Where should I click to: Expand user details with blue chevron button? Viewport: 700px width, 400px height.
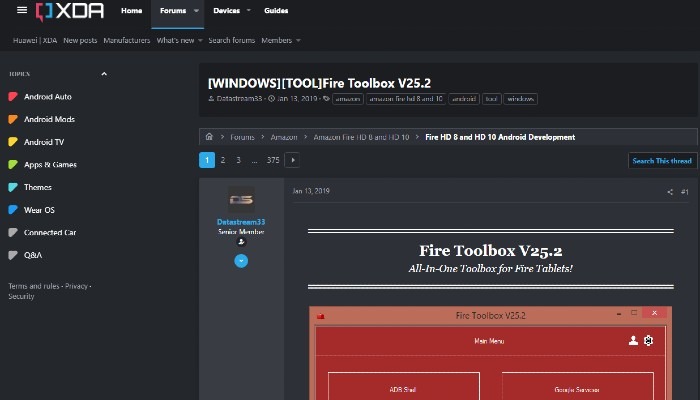click(241, 261)
